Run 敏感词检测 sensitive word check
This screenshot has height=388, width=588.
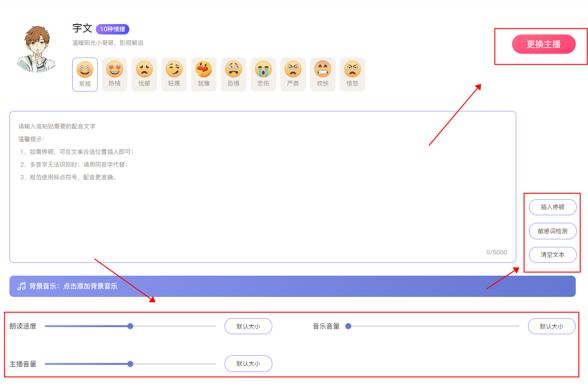tap(553, 231)
